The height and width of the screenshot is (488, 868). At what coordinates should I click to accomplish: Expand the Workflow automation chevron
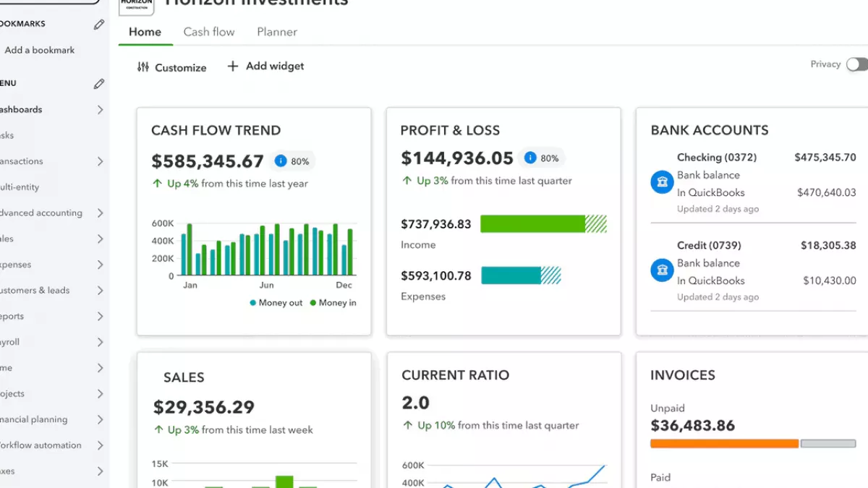(x=100, y=445)
